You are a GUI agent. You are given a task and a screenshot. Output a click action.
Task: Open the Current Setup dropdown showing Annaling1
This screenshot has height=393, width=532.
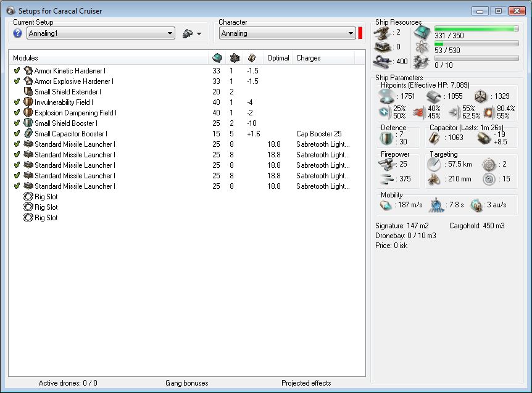101,33
